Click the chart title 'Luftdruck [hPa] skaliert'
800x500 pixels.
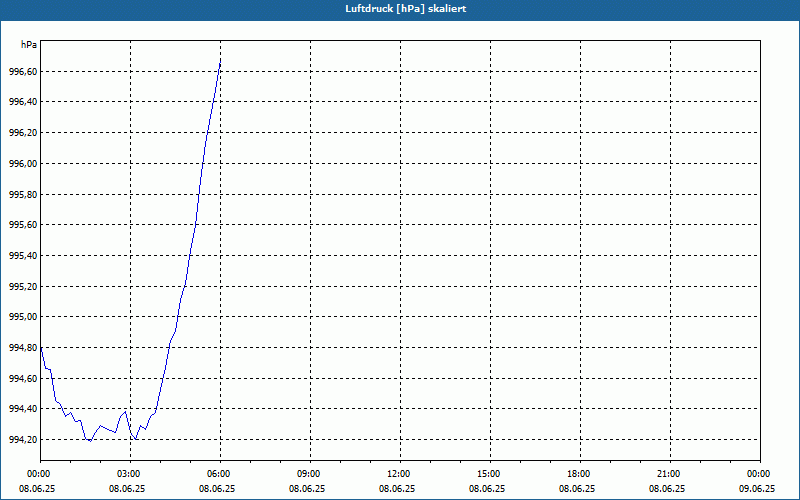[406, 9]
